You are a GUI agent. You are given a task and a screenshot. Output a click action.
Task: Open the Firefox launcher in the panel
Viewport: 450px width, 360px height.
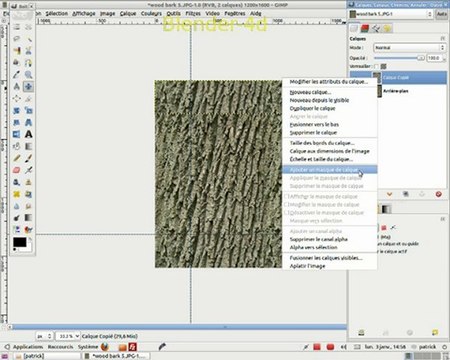click(105, 347)
